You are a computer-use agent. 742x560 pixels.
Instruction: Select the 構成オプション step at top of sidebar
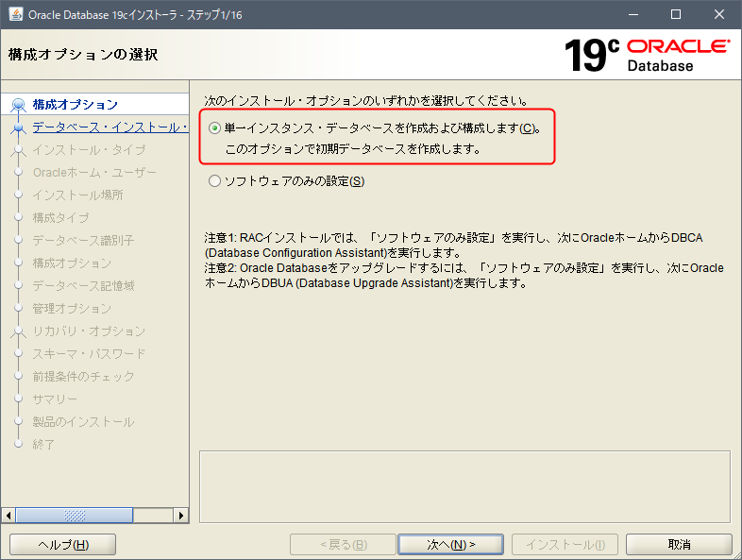tap(76, 104)
